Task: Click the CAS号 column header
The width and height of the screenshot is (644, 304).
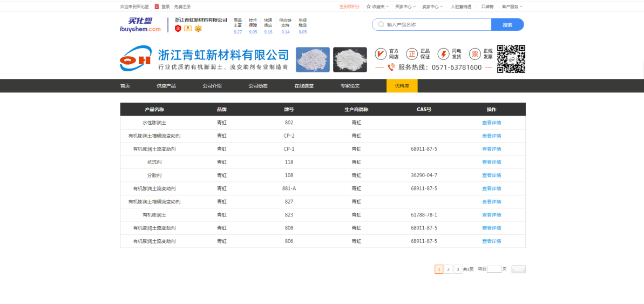Action: [x=424, y=109]
